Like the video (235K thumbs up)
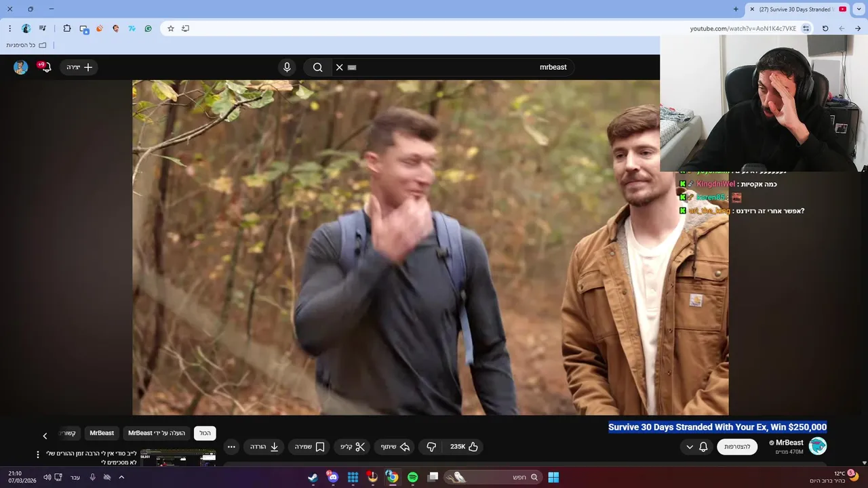 pyautogui.click(x=465, y=447)
